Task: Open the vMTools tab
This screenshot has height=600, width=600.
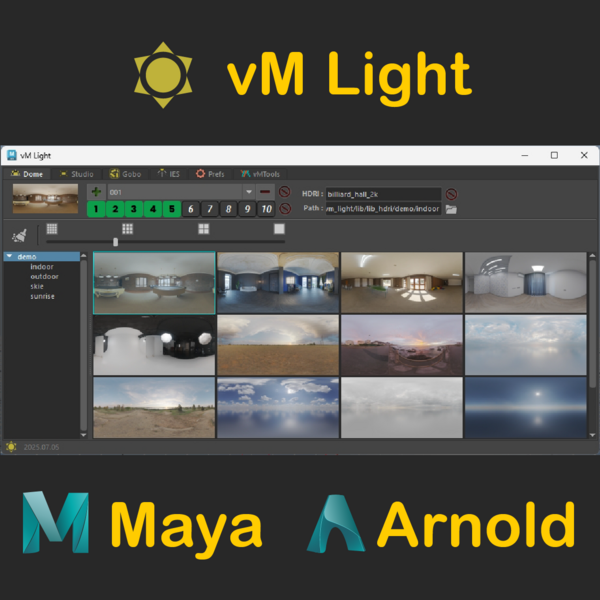Action: point(260,174)
